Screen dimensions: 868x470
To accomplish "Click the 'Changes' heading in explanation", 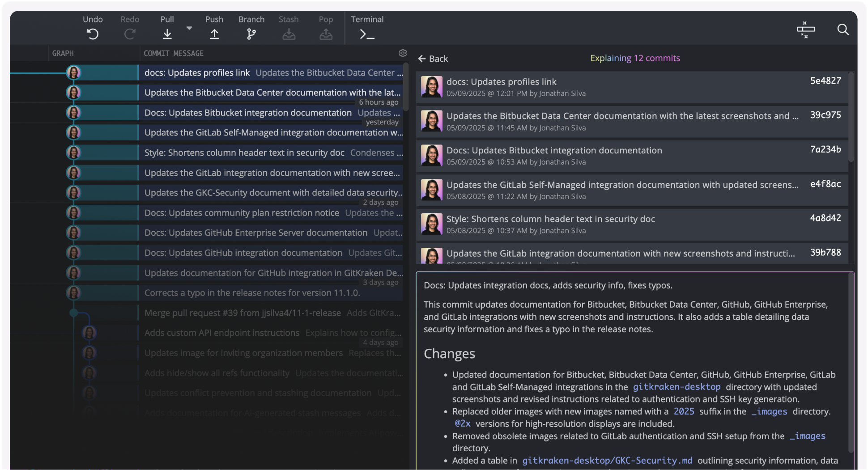I will [x=449, y=354].
